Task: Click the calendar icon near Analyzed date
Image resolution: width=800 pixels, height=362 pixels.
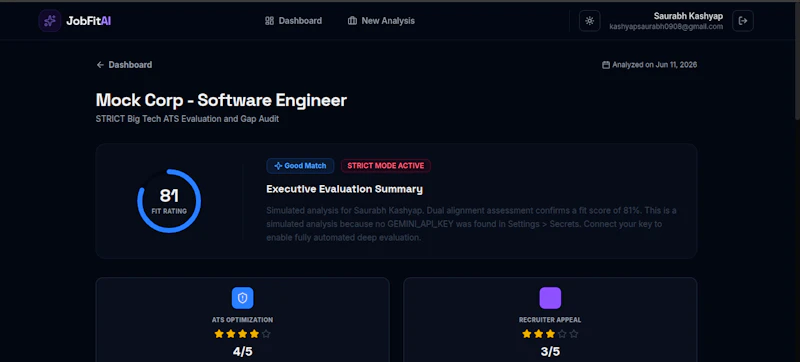Action: [606, 65]
